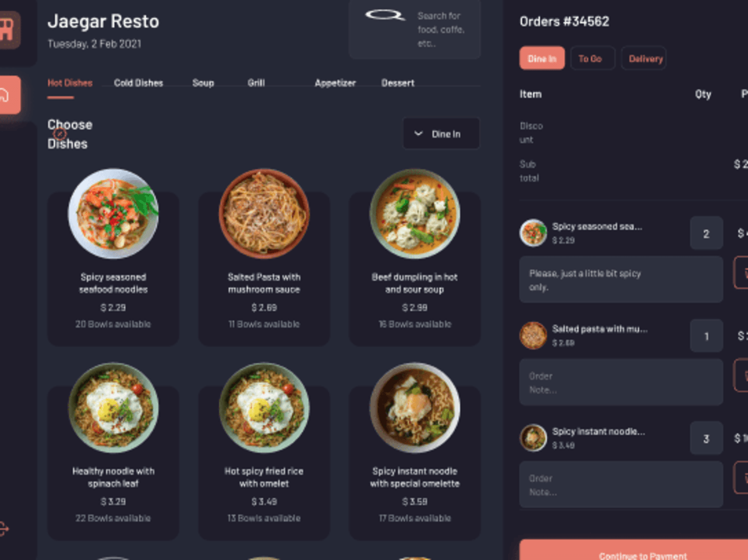Click the pencil cursor icon near Choose Dishes
The width and height of the screenshot is (748, 560).
60,134
